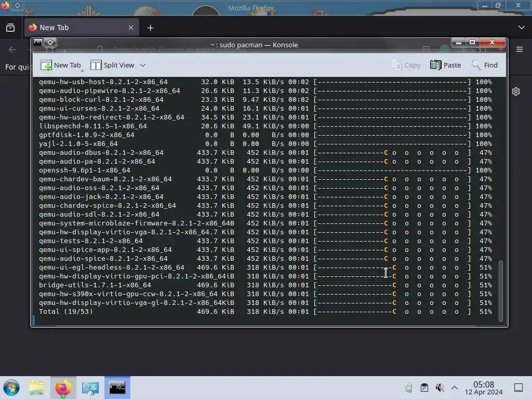Show hidden system tray icons arrow
Screen dimensions: 532x399
pyautogui.click(x=455, y=388)
